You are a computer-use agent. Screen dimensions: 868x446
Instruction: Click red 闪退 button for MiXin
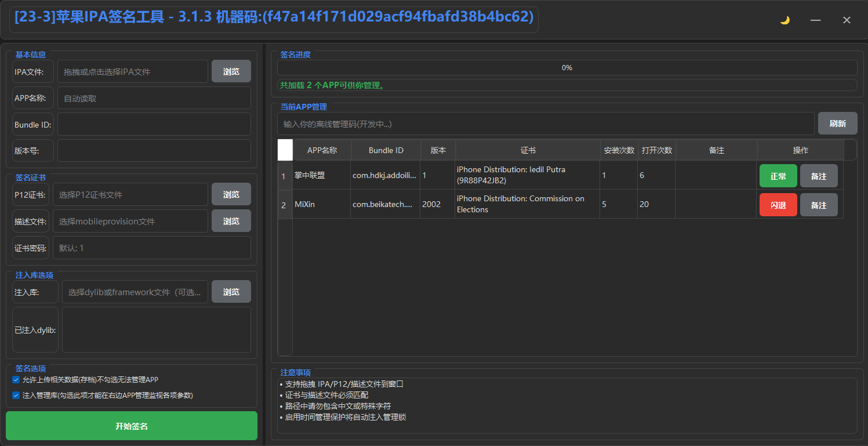(x=778, y=205)
